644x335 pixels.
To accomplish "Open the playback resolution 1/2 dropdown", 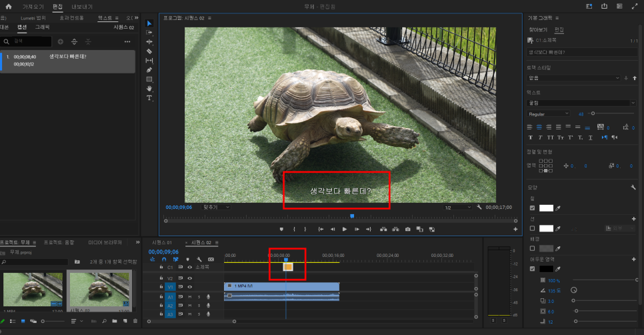I will (457, 208).
